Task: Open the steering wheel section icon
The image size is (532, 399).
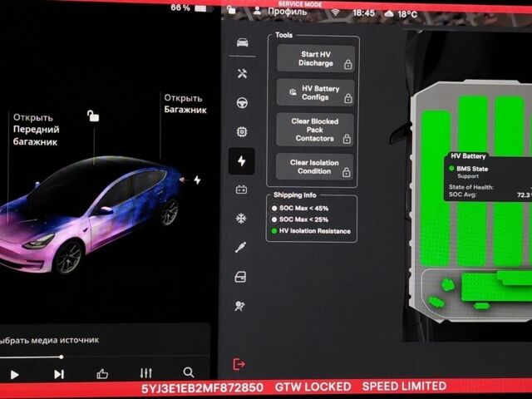Action: (242, 102)
